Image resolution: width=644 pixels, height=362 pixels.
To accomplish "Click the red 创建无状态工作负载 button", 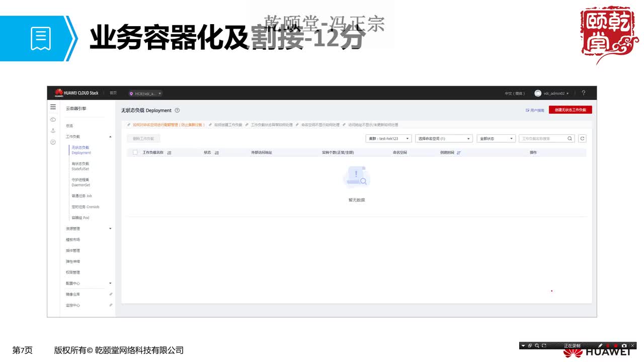I will [571, 110].
